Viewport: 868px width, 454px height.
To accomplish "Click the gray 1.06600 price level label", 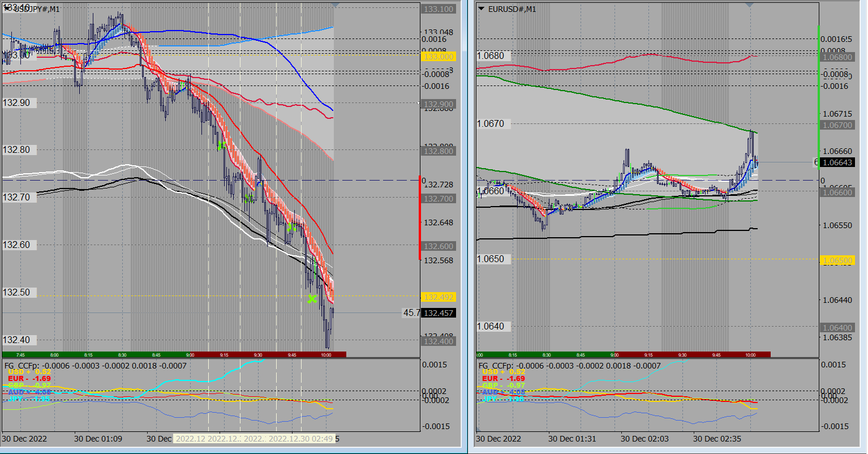I will (836, 192).
